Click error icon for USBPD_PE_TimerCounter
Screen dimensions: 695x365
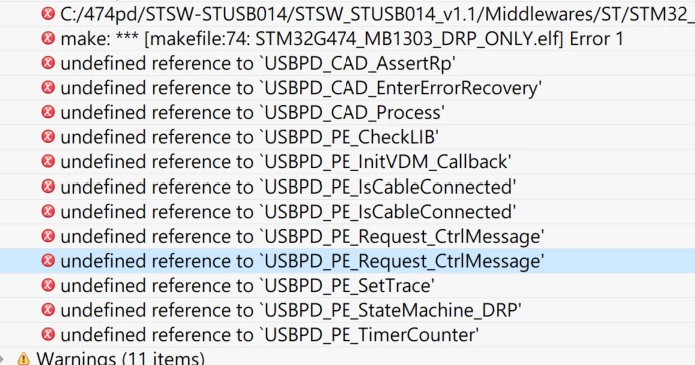click(48, 334)
